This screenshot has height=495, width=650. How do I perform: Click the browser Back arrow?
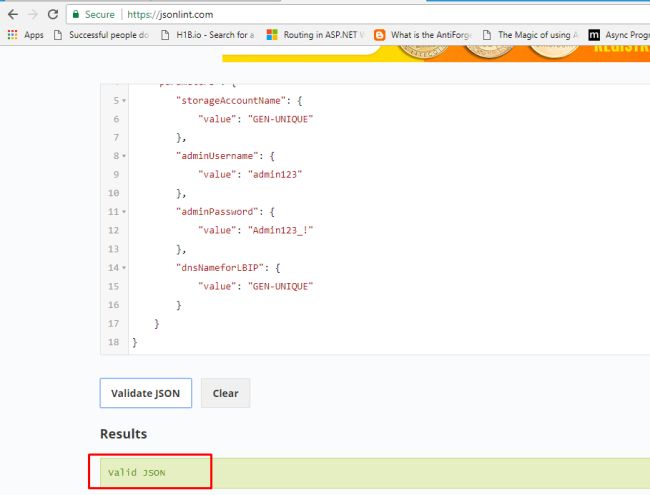[x=13, y=15]
